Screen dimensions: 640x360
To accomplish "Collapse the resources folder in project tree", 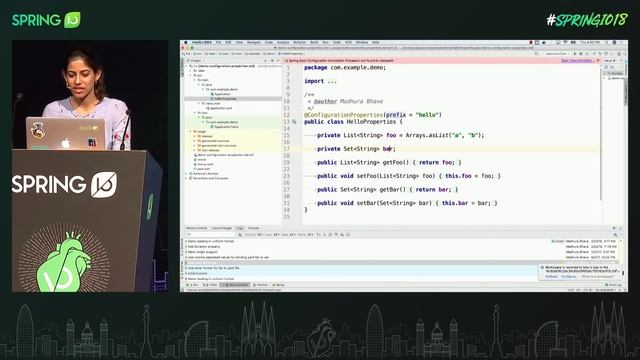I will pos(198,103).
